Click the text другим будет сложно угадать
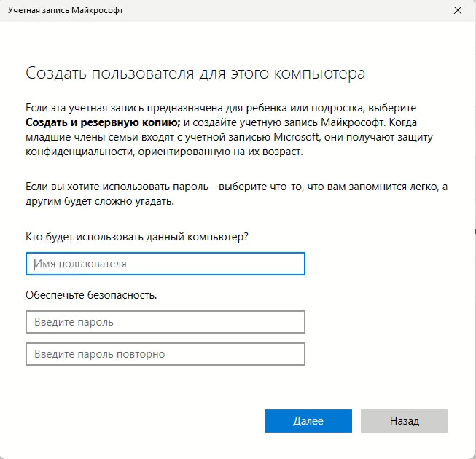Viewport: 476px width, 459px height. (x=100, y=201)
